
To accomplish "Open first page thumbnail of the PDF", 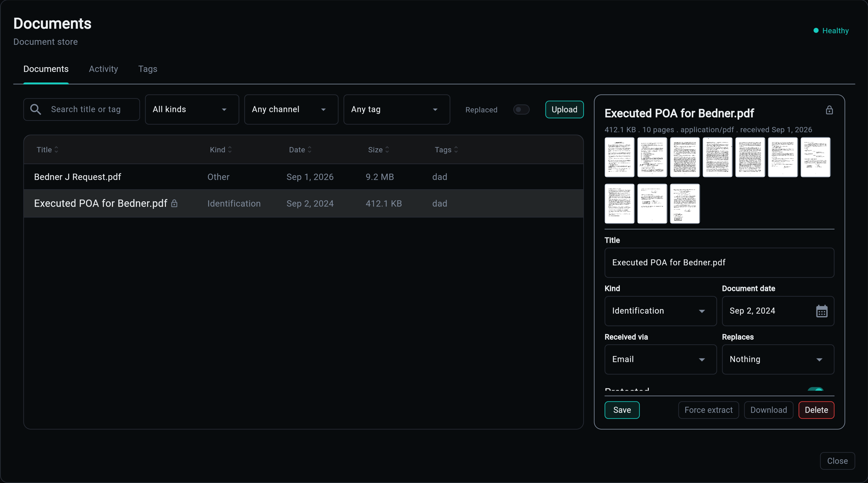I will point(619,157).
